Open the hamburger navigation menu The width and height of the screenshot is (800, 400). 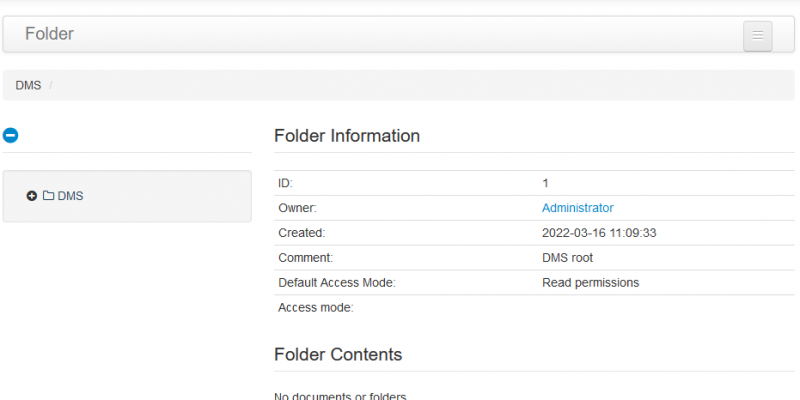tap(758, 36)
